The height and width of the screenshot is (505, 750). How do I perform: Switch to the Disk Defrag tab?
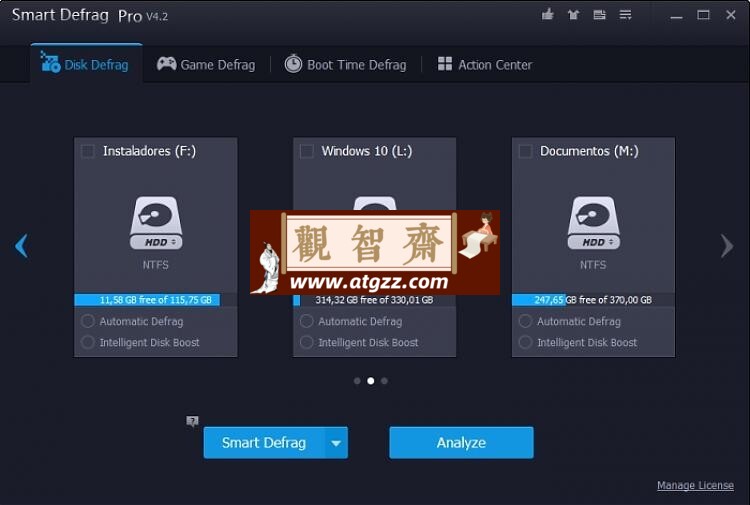pos(87,63)
